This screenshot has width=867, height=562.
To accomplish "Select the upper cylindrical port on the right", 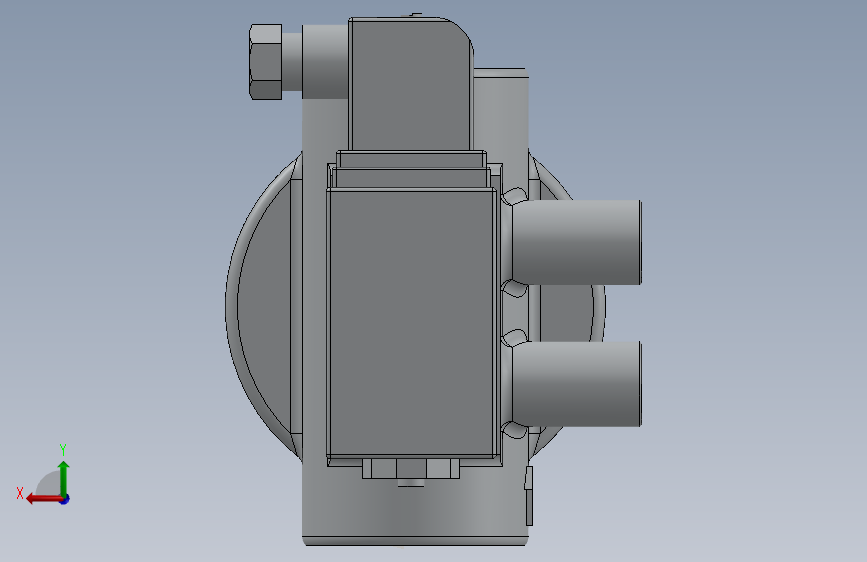I will [x=576, y=242].
